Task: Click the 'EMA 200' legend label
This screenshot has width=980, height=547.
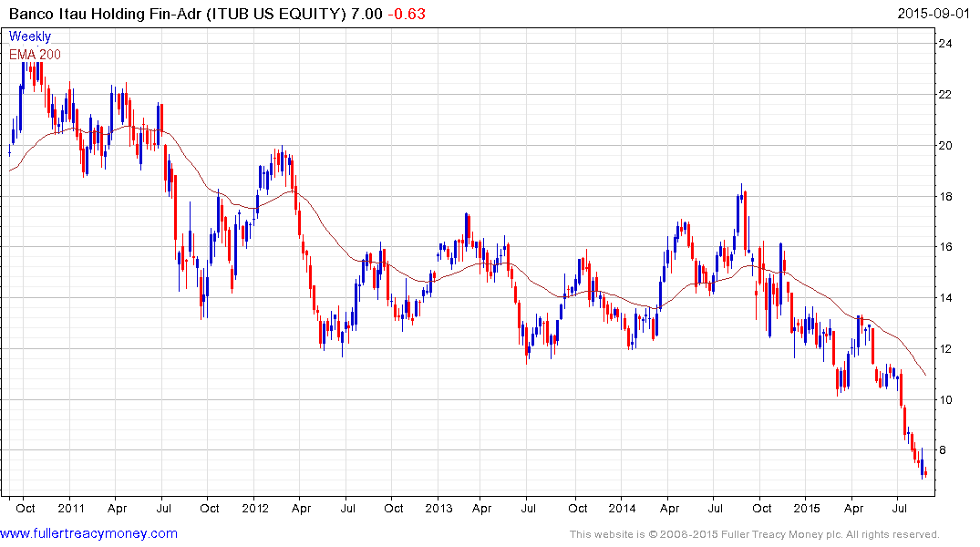Action: pyautogui.click(x=35, y=55)
